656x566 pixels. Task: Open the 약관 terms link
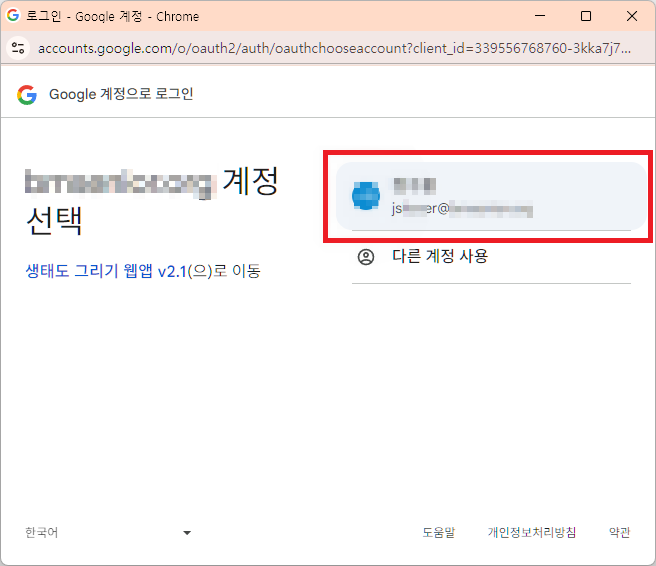tap(619, 533)
